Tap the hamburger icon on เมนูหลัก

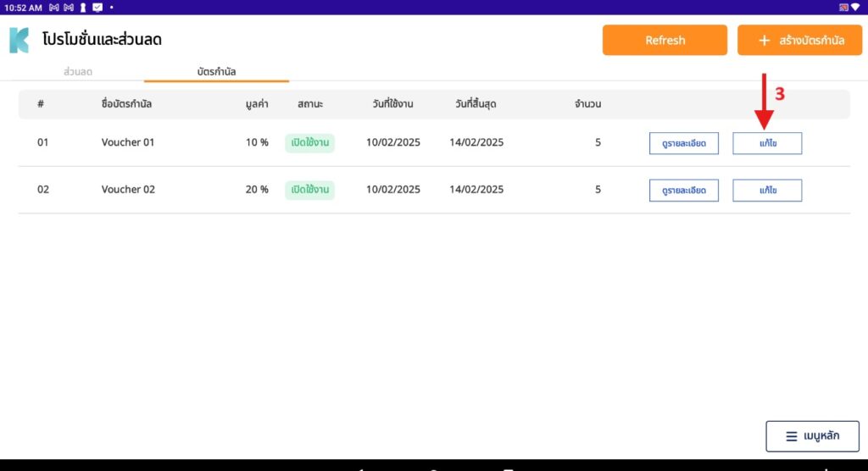pyautogui.click(x=790, y=436)
